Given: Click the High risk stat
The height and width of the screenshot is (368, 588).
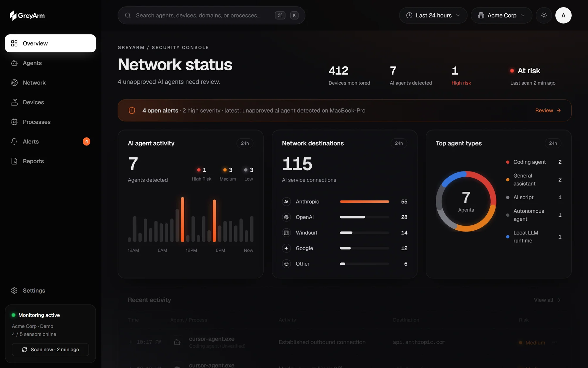Looking at the screenshot, I should (x=461, y=76).
